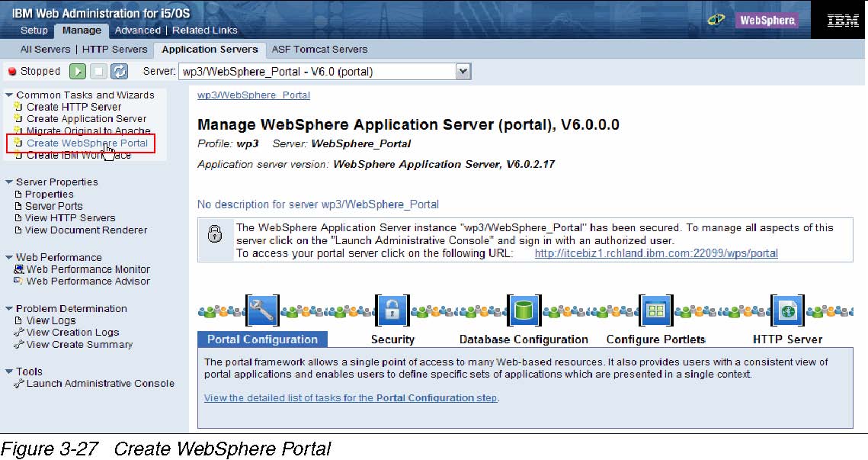Open Server Ports link
Image resolution: width=868 pixels, height=460 pixels.
pos(53,206)
